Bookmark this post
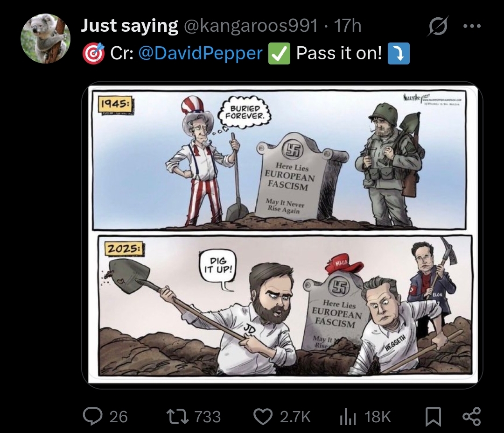The height and width of the screenshot is (433, 504). (433, 417)
